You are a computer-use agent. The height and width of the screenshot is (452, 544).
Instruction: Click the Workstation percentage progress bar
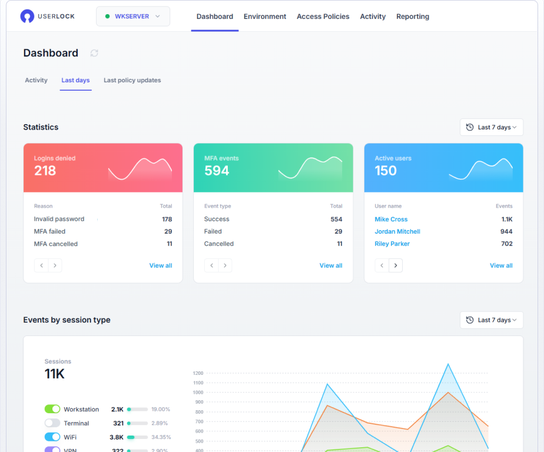point(137,409)
